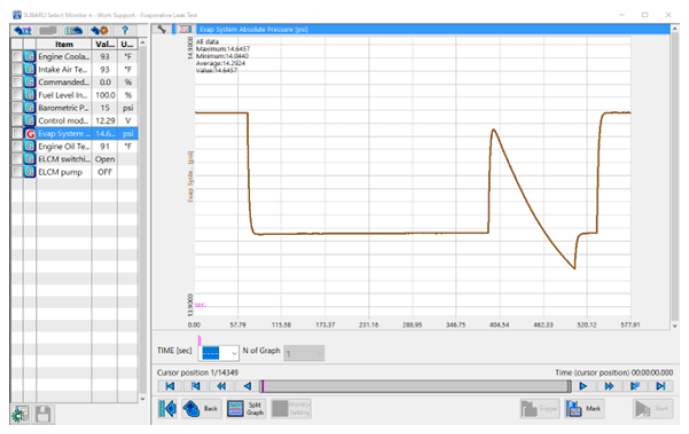Click the icon at bottom-left of item panel
The height and width of the screenshot is (434, 689).
[x=19, y=413]
